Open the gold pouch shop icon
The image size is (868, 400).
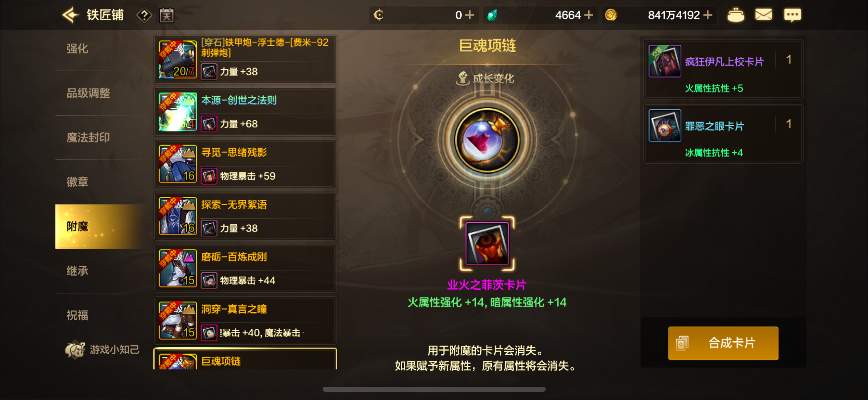pyautogui.click(x=736, y=15)
